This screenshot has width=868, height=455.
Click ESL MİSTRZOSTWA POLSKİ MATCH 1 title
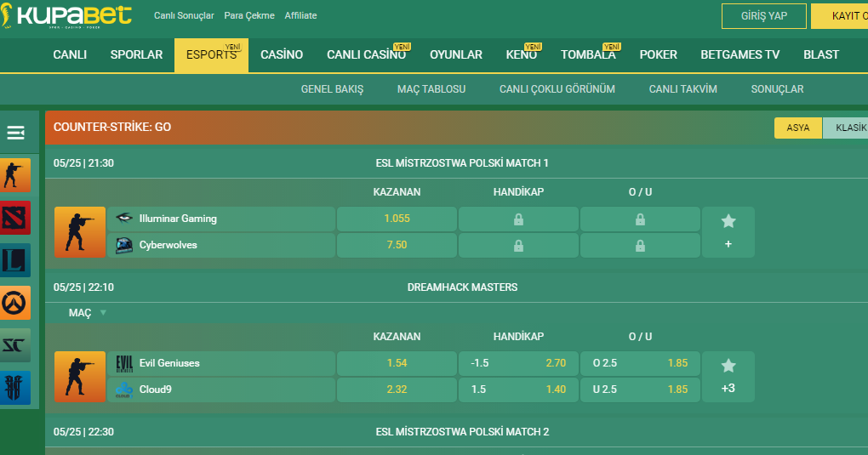[x=462, y=163]
